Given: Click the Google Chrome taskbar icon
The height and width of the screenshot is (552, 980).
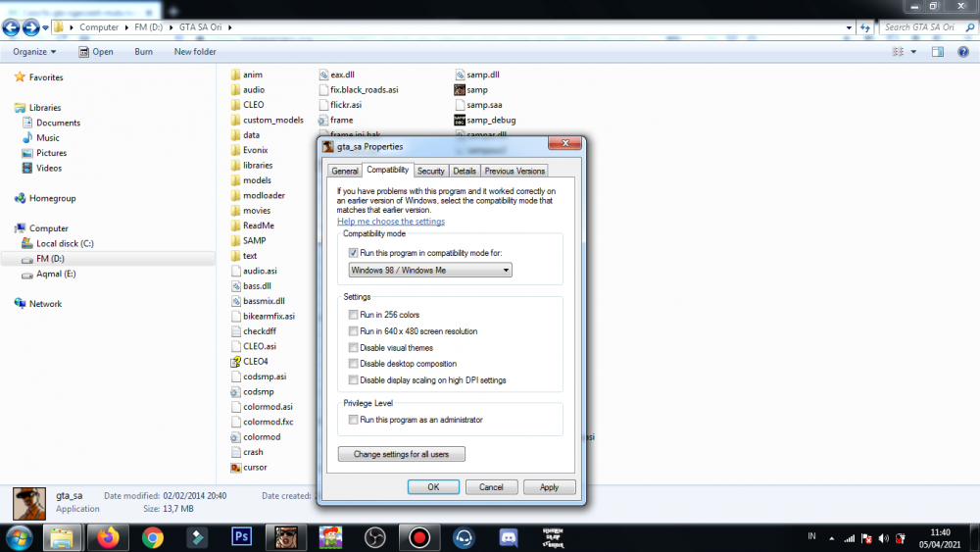Looking at the screenshot, I should pyautogui.click(x=153, y=537).
